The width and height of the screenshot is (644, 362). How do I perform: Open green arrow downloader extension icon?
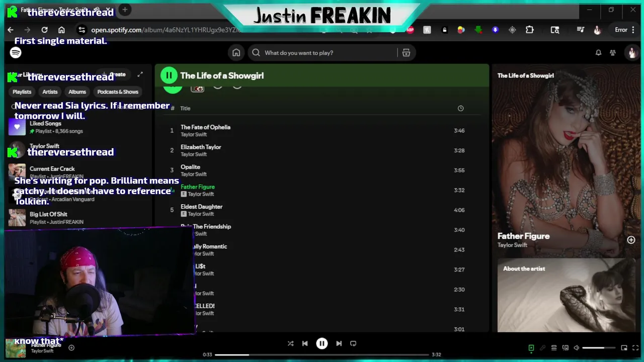[478, 30]
